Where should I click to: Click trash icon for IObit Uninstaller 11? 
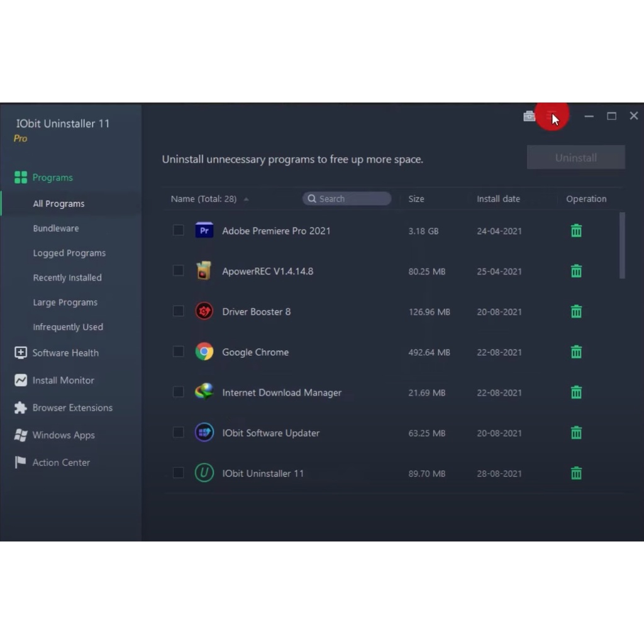pos(576,474)
